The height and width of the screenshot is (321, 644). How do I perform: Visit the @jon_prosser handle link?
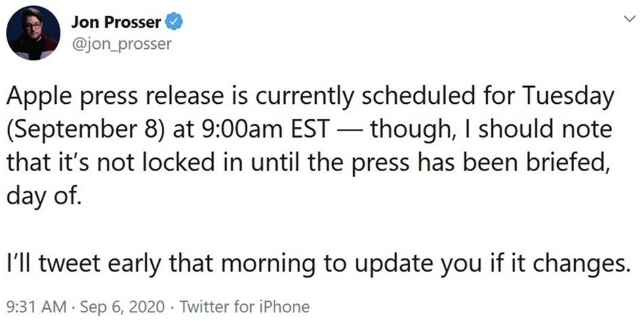(121, 43)
